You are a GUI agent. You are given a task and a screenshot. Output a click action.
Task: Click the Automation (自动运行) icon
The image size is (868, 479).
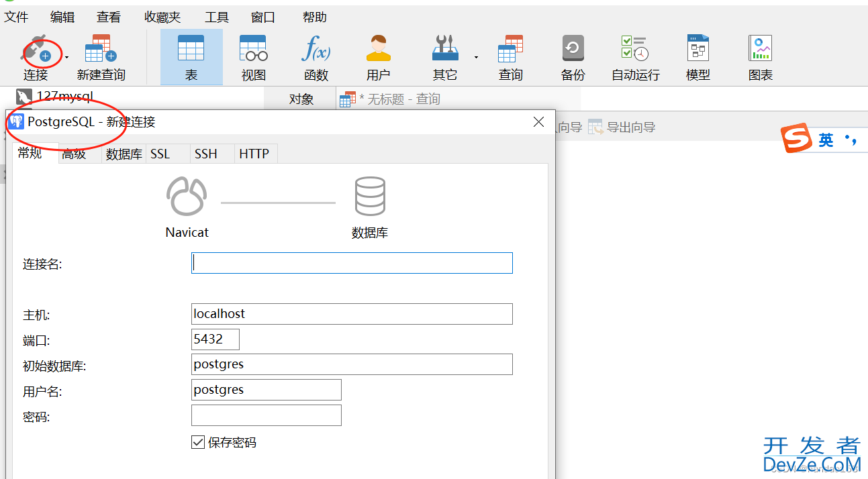click(x=635, y=49)
